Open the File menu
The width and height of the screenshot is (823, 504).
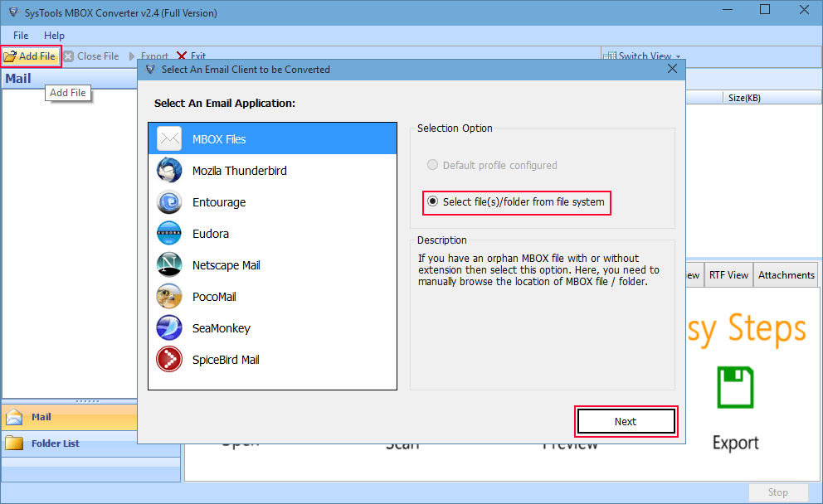click(21, 36)
